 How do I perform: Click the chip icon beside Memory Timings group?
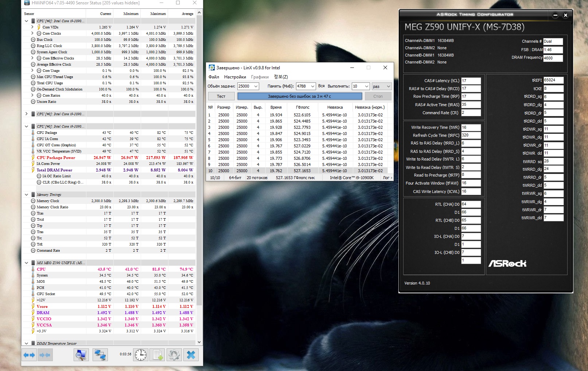tap(33, 195)
